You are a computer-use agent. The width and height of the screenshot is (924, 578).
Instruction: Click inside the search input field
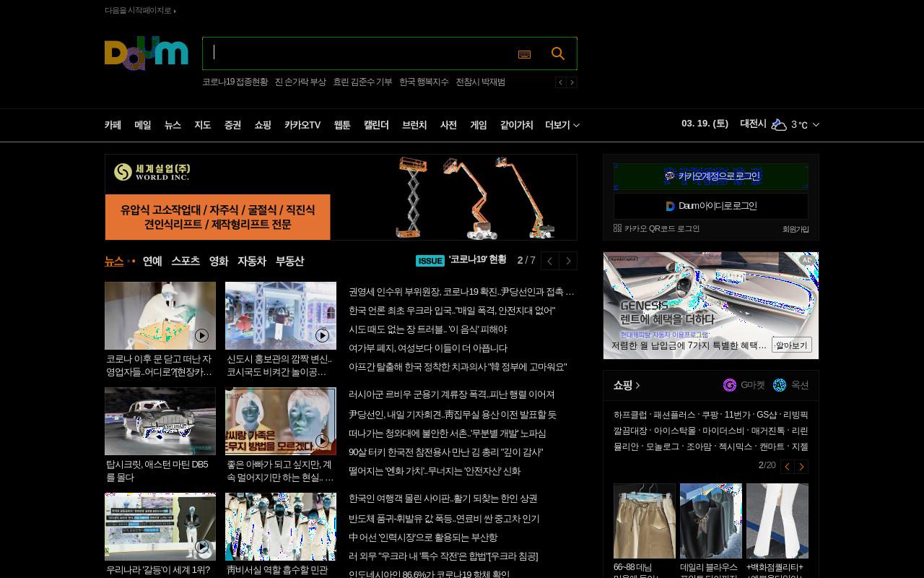(x=357, y=53)
